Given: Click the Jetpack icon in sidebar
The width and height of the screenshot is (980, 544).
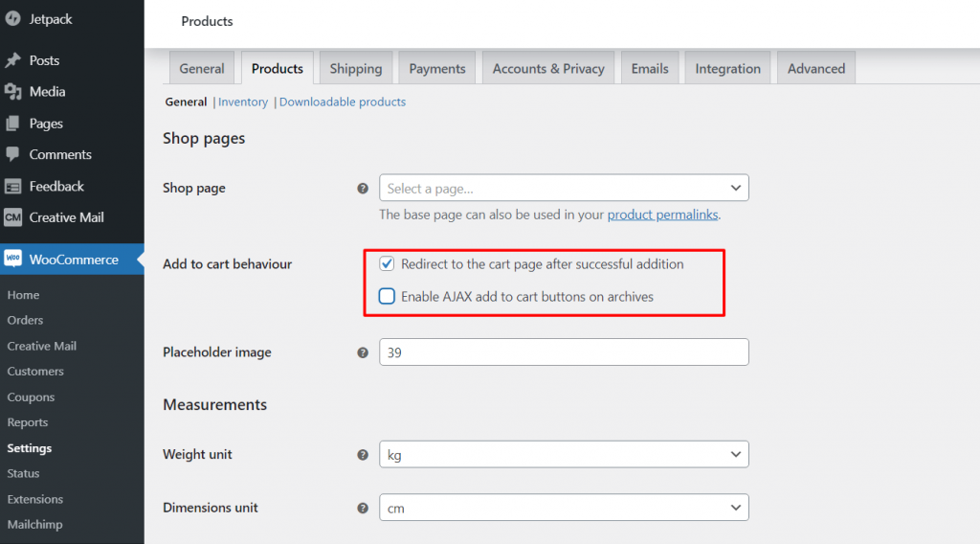Looking at the screenshot, I should pyautogui.click(x=12, y=18).
